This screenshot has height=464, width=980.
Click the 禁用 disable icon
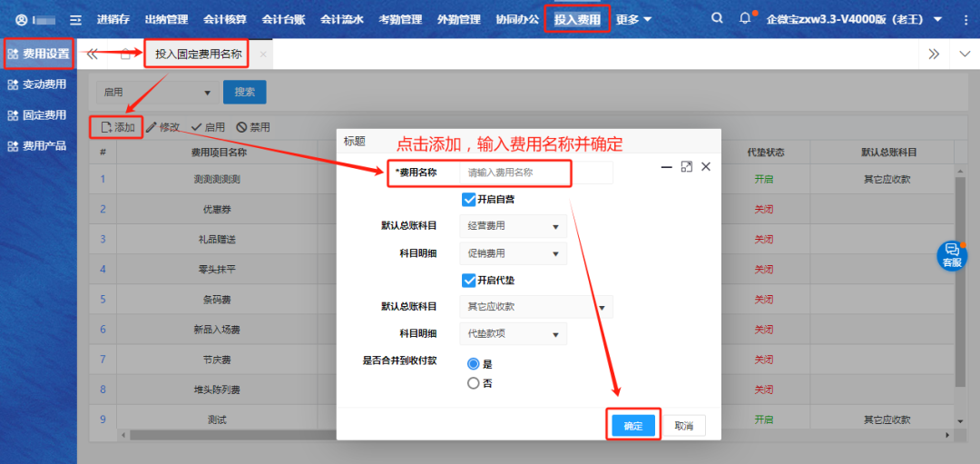click(241, 127)
